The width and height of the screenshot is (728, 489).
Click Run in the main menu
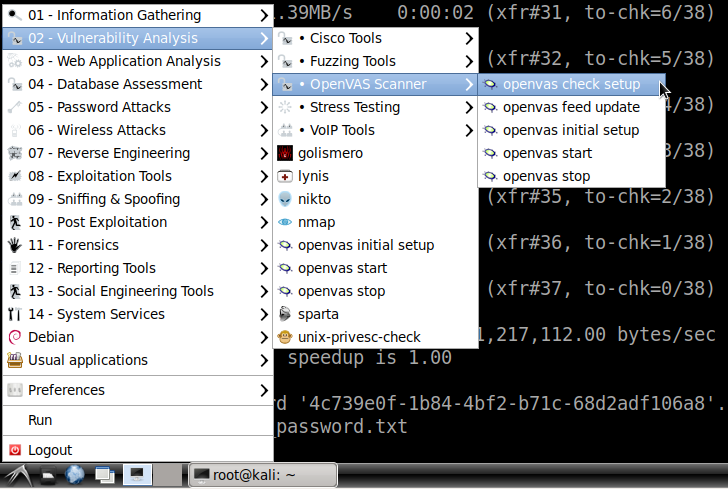click(x=40, y=420)
